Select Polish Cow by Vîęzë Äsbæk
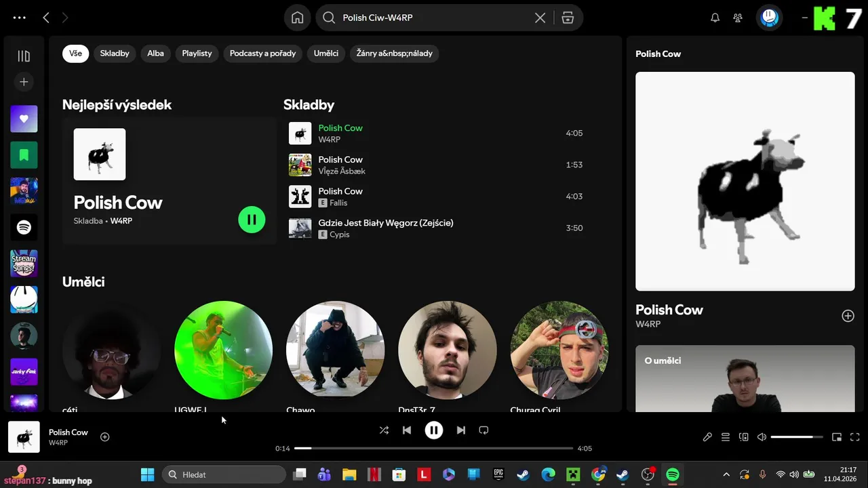 click(436, 165)
